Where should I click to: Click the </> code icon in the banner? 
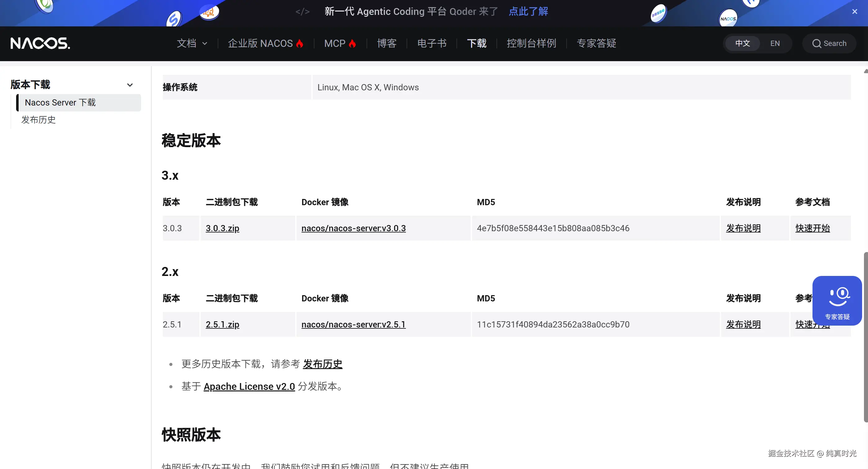[x=302, y=11]
